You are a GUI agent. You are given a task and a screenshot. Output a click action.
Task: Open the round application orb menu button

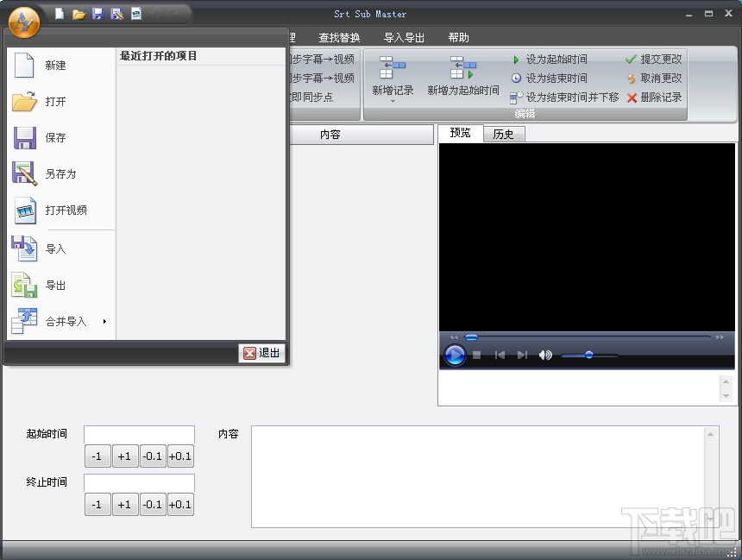23,22
